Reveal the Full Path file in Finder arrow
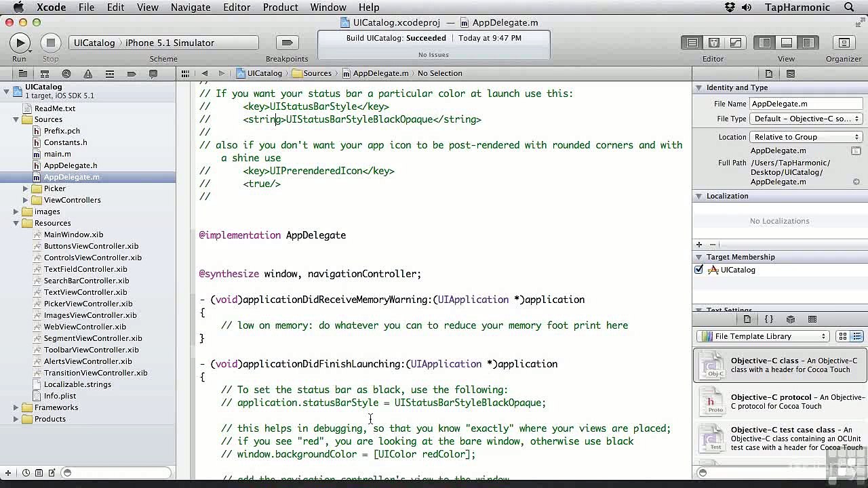The width and height of the screenshot is (868, 488). pos(856,182)
